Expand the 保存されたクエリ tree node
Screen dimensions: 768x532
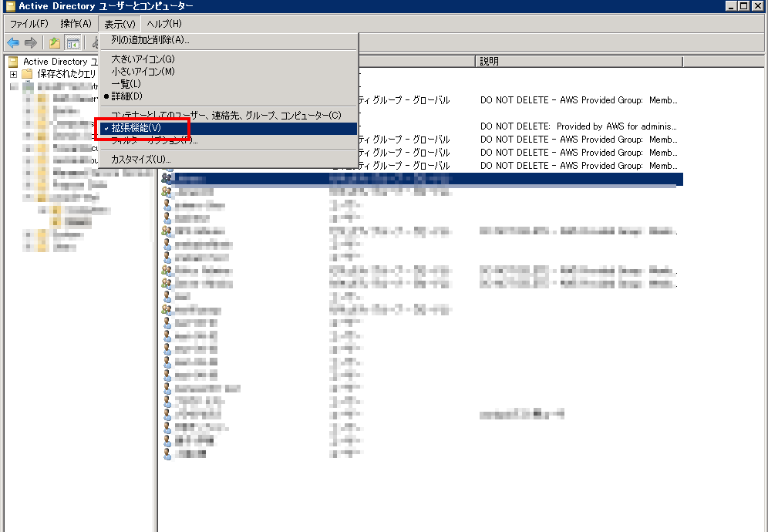click(13, 74)
